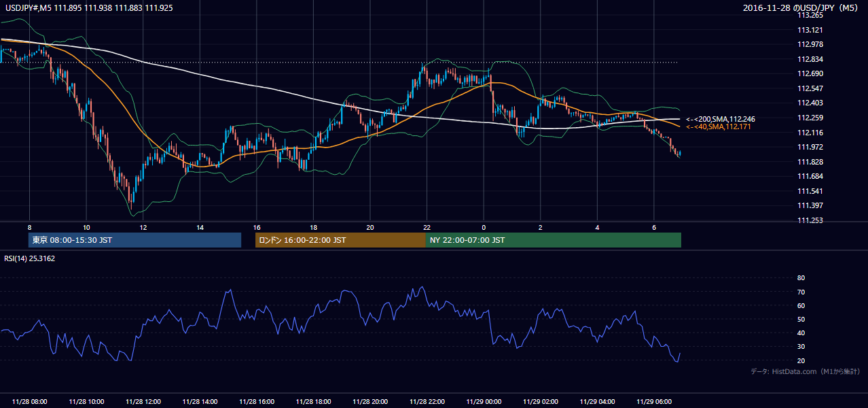Click the 11/29 02:00 time label

540,401
